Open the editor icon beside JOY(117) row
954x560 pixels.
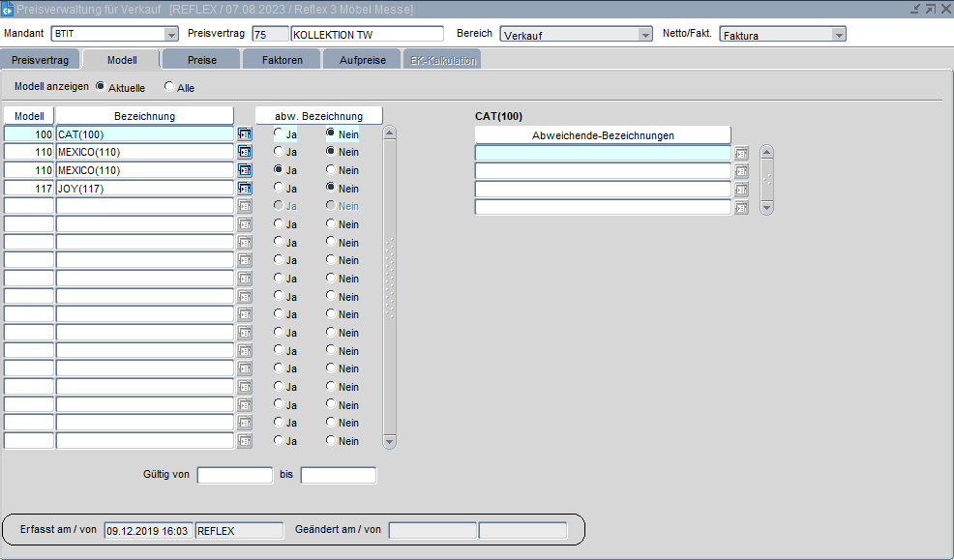coord(244,189)
